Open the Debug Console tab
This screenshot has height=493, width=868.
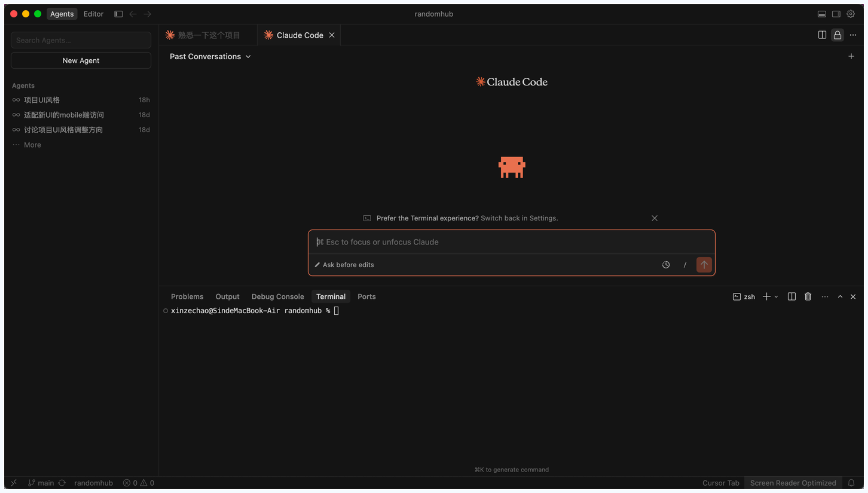point(278,297)
